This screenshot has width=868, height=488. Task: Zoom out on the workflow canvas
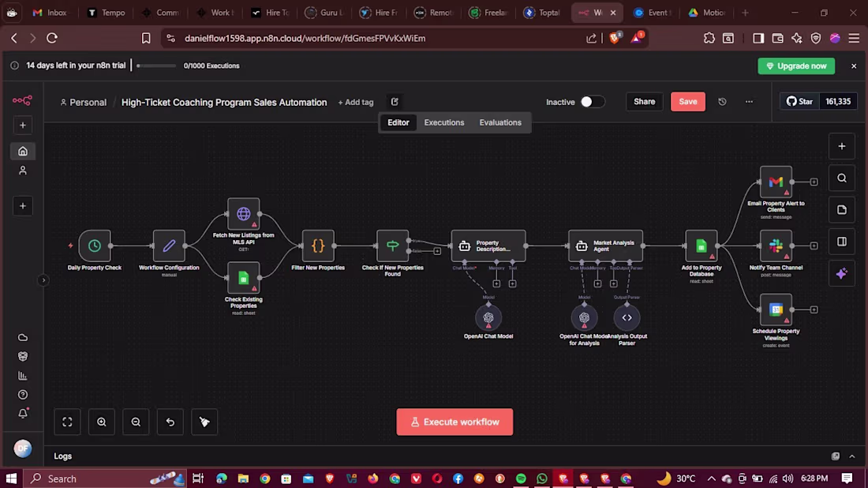point(137,422)
